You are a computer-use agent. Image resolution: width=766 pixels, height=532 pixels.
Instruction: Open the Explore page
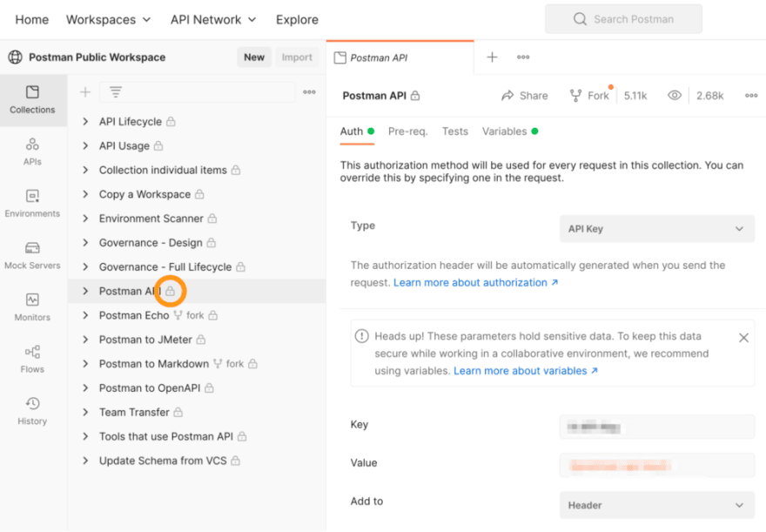pyautogui.click(x=297, y=19)
